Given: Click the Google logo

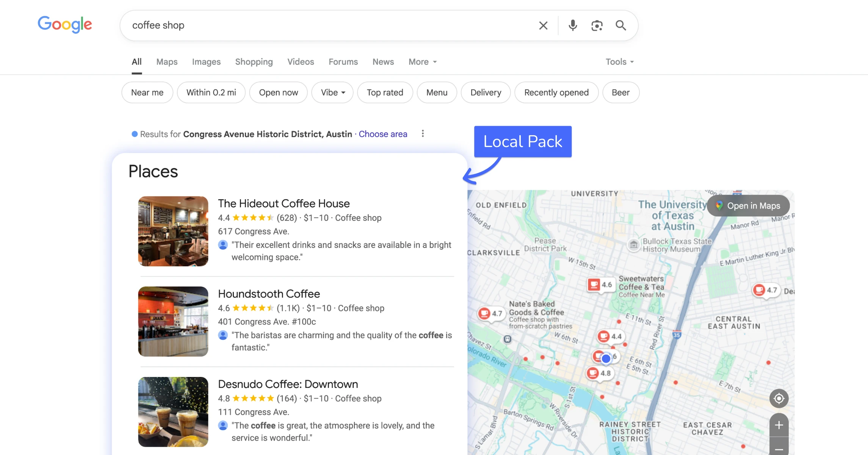Looking at the screenshot, I should click(65, 25).
